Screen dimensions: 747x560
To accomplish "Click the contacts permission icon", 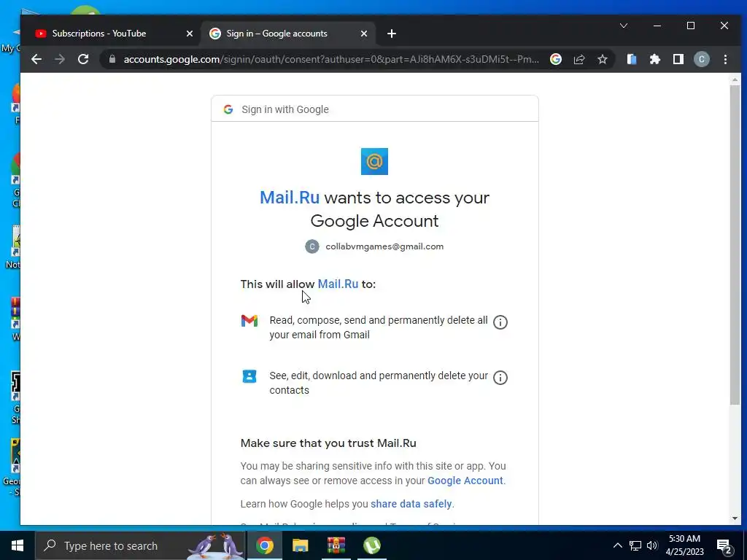I will pos(249,376).
